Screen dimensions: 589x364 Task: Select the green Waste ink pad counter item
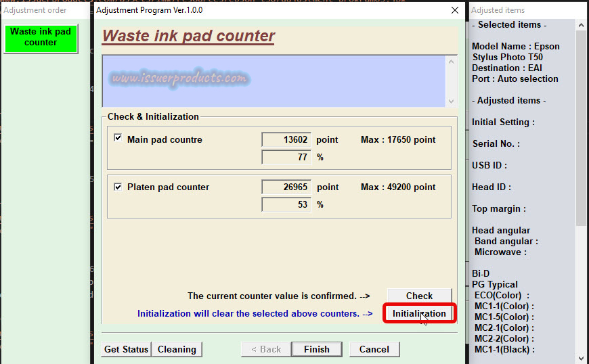pyautogui.click(x=41, y=39)
